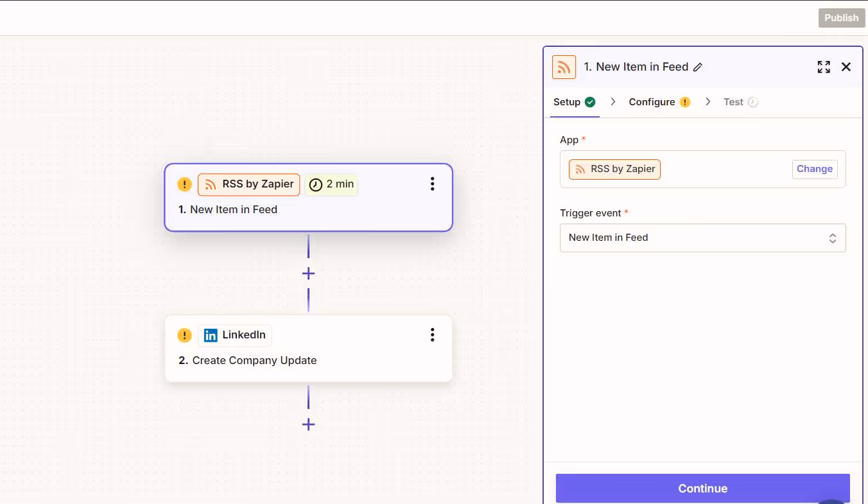The width and height of the screenshot is (868, 504).
Task: Click the RSS by Zapier app icon
Action: pos(211,184)
